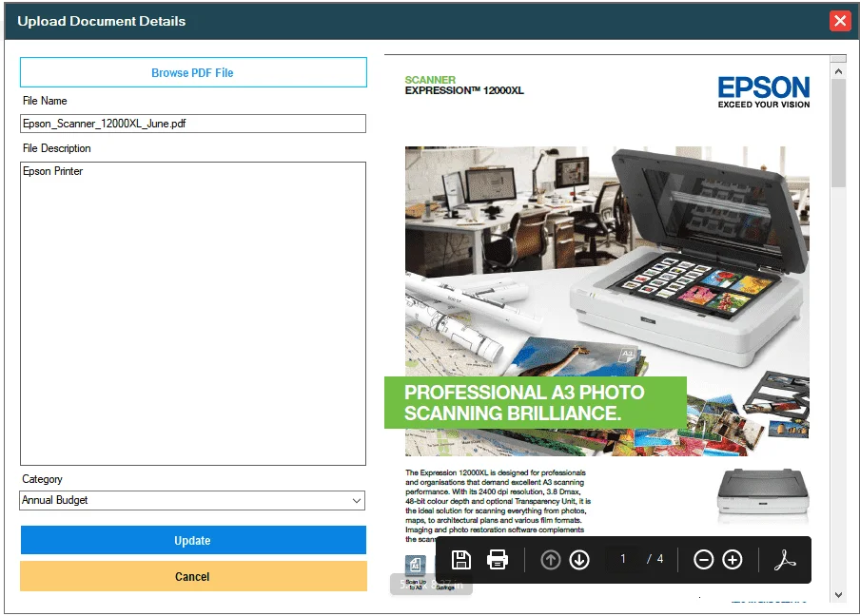860x616 pixels.
Task: Zoom in with the plus icon
Action: coord(733,560)
